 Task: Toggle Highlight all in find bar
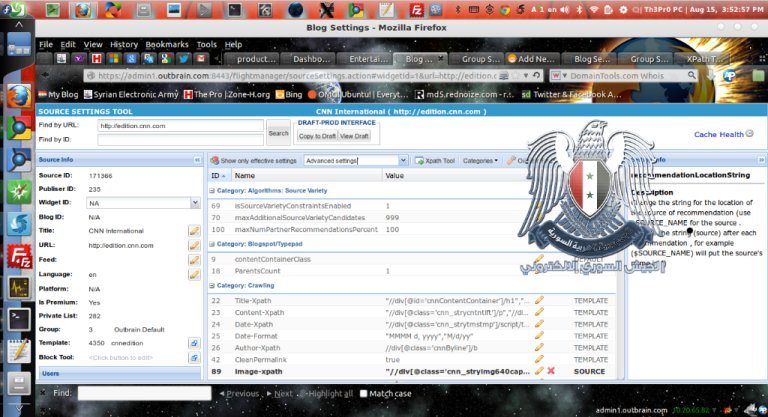click(x=329, y=394)
